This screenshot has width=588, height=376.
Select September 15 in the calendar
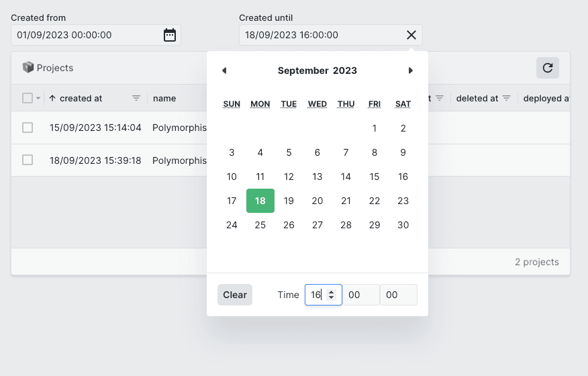(375, 177)
